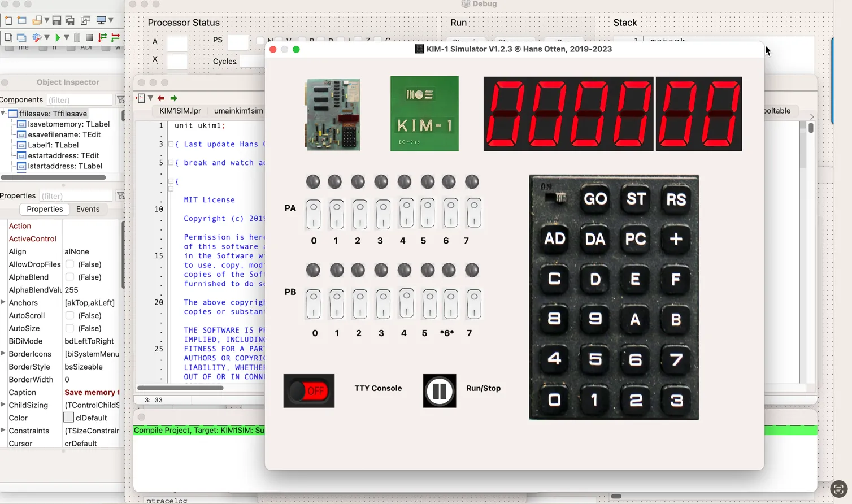Open the KIM1SIM.lpr editor tab
The height and width of the screenshot is (504, 852).
(x=180, y=111)
